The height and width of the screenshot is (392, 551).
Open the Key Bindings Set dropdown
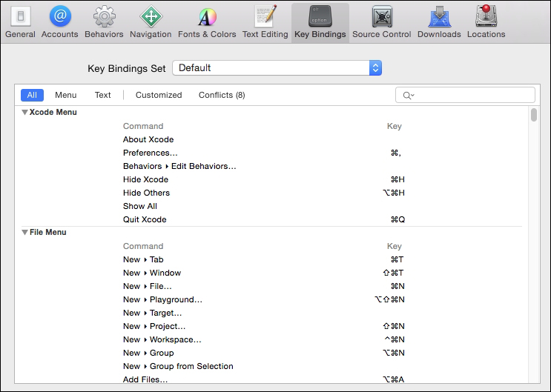(x=277, y=67)
